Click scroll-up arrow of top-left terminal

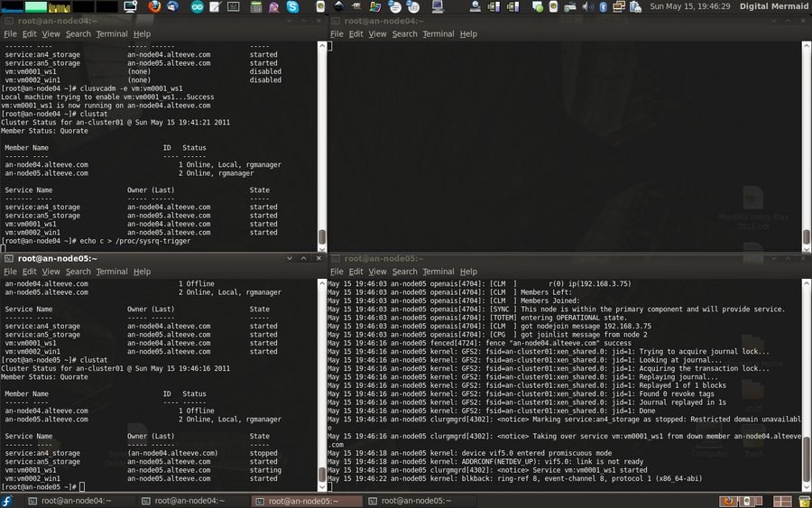tap(322, 46)
